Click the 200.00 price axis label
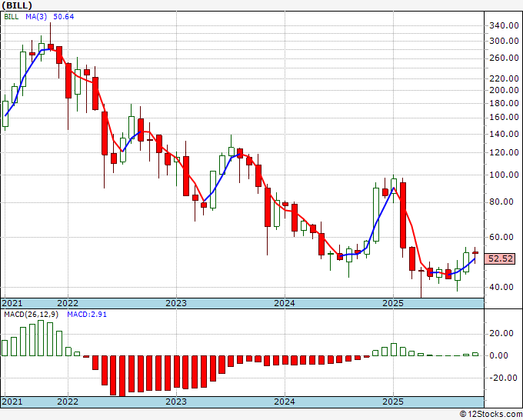Image resolution: width=523 pixels, height=420 pixels. 504,90
